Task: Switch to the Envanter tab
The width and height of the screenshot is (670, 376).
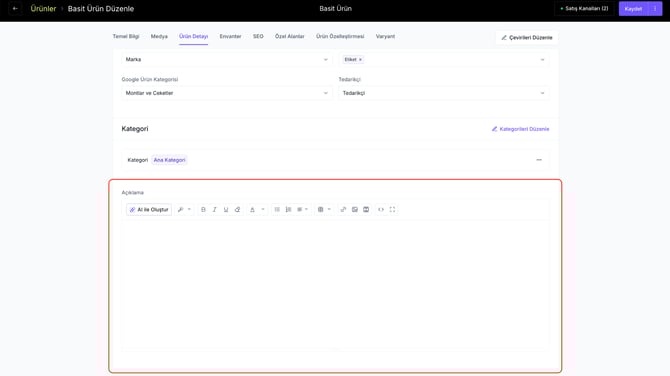Action: 230,36
